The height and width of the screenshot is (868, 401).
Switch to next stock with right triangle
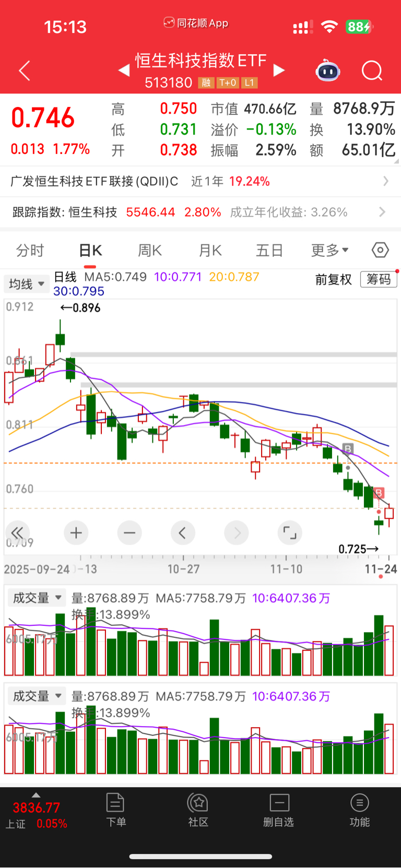(x=279, y=70)
